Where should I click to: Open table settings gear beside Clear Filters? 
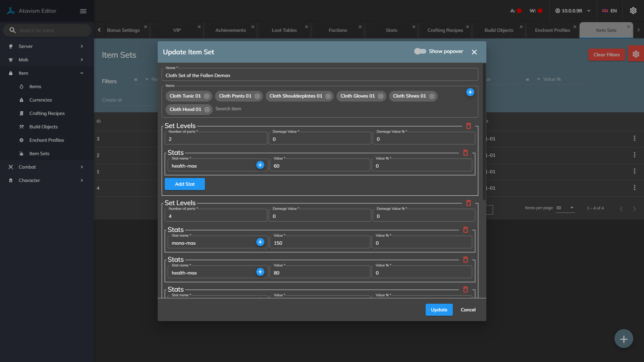(636, 54)
